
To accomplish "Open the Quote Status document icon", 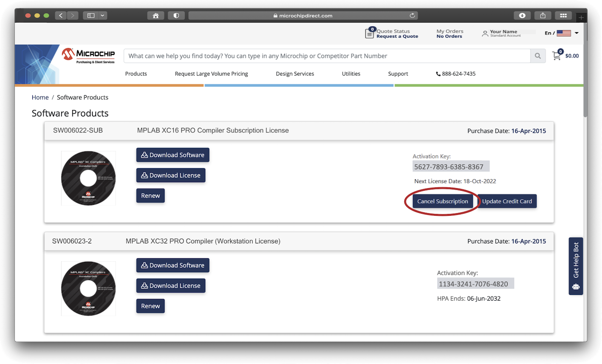I will 370,33.
